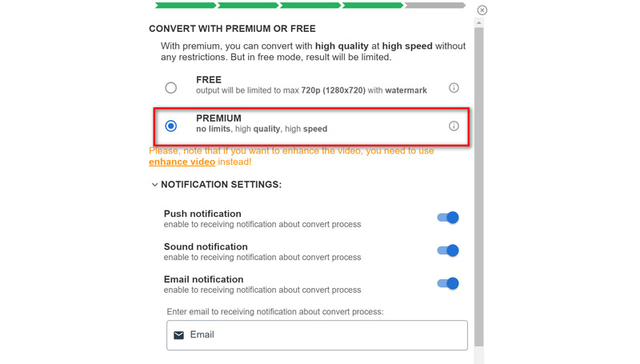Toggle Push notification switch

pyautogui.click(x=448, y=218)
